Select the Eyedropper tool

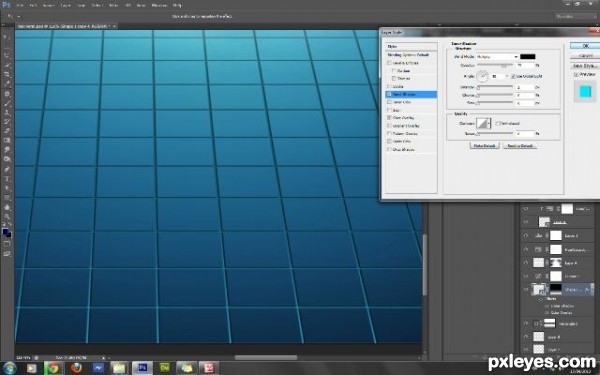[7, 84]
